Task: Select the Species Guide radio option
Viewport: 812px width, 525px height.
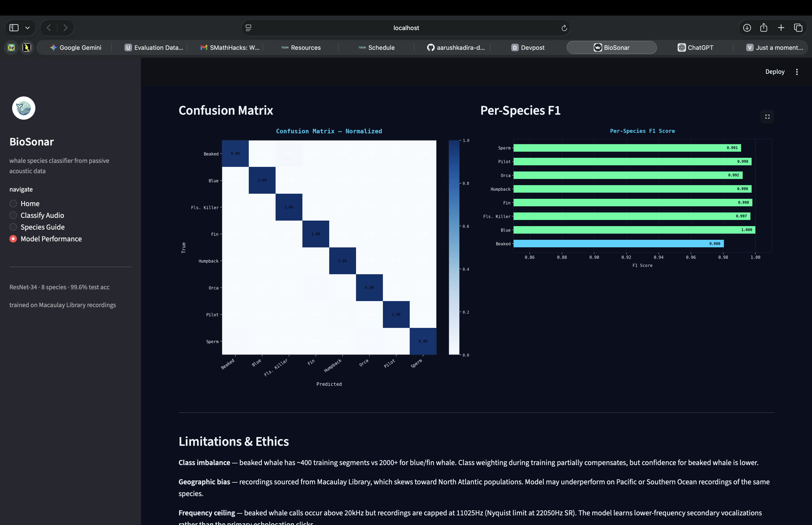Action: (13, 227)
